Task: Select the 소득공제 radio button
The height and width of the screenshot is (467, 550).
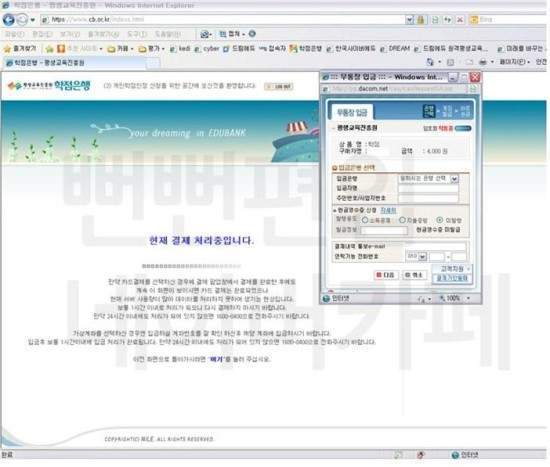Action: (x=365, y=220)
